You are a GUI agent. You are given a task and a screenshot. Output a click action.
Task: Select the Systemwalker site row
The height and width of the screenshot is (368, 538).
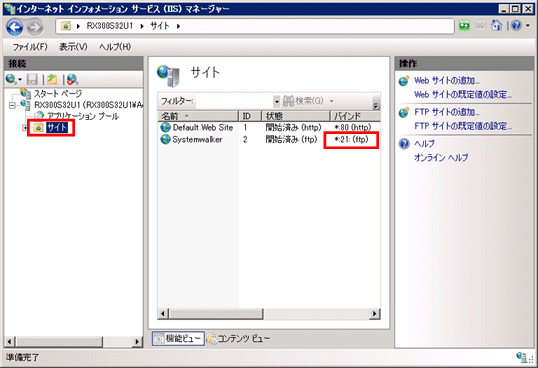pos(269,140)
